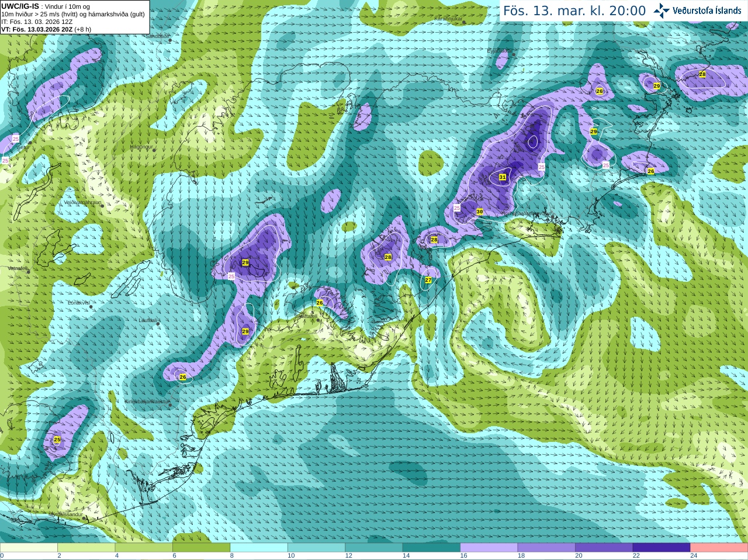This screenshot has width=748, height=560.
Task: Click the legend scale value 8
Action: pos(232,556)
